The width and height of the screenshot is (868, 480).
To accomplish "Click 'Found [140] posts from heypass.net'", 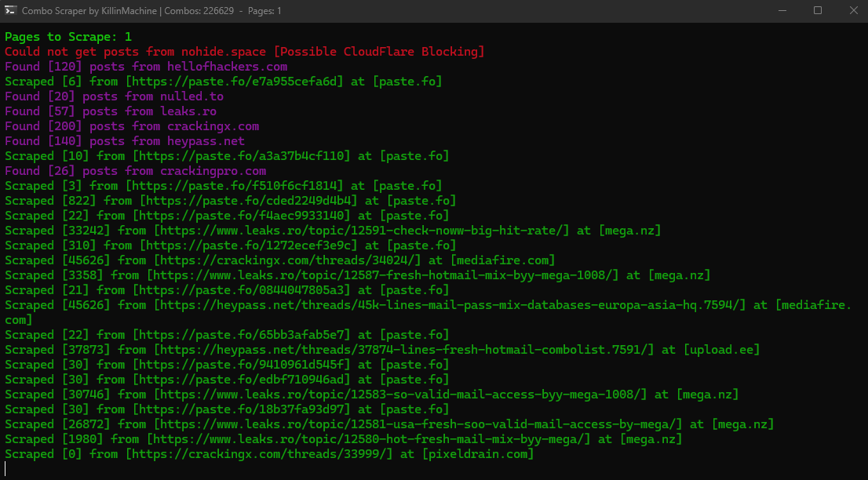I will [125, 141].
